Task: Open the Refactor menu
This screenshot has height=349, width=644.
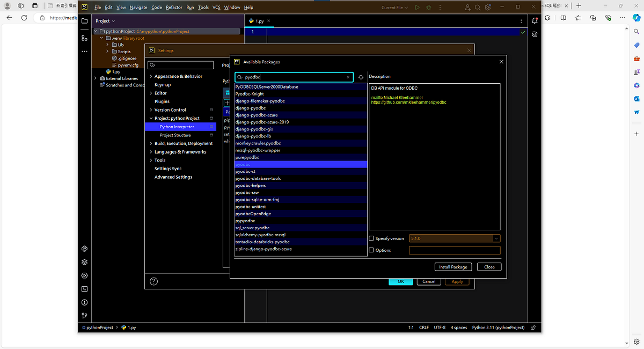Action: click(x=174, y=7)
